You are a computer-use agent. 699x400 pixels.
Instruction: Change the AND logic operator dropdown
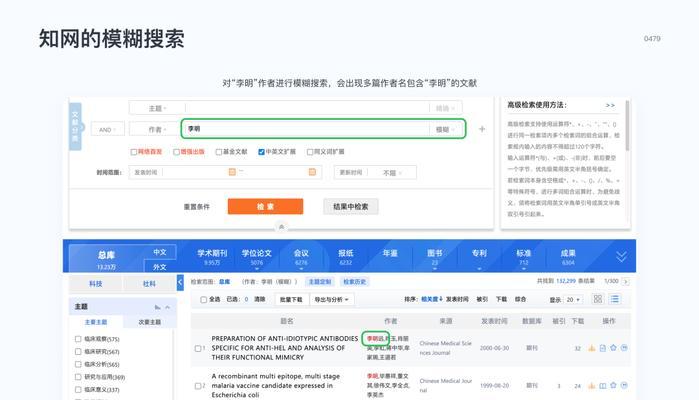coord(107,130)
